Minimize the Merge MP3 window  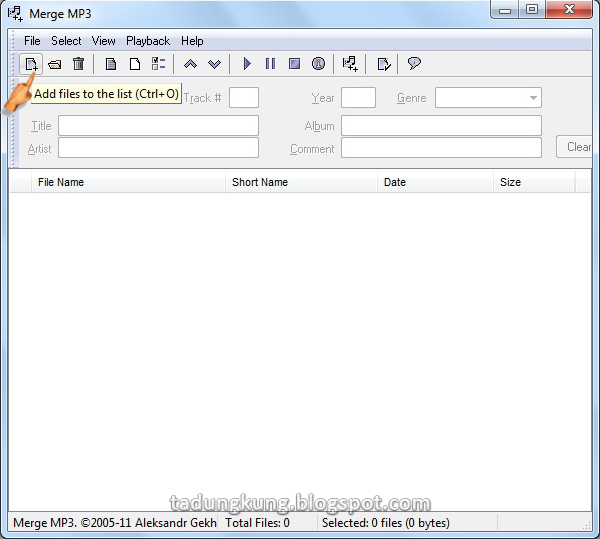505,10
